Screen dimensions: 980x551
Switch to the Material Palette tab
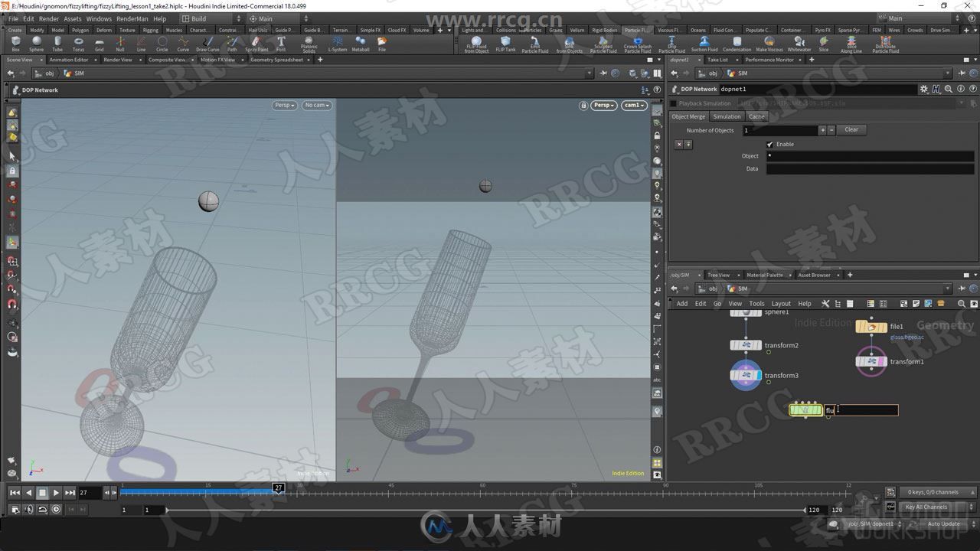coord(765,275)
